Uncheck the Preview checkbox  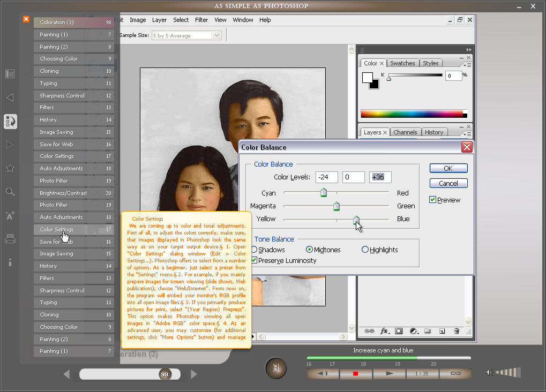click(432, 200)
